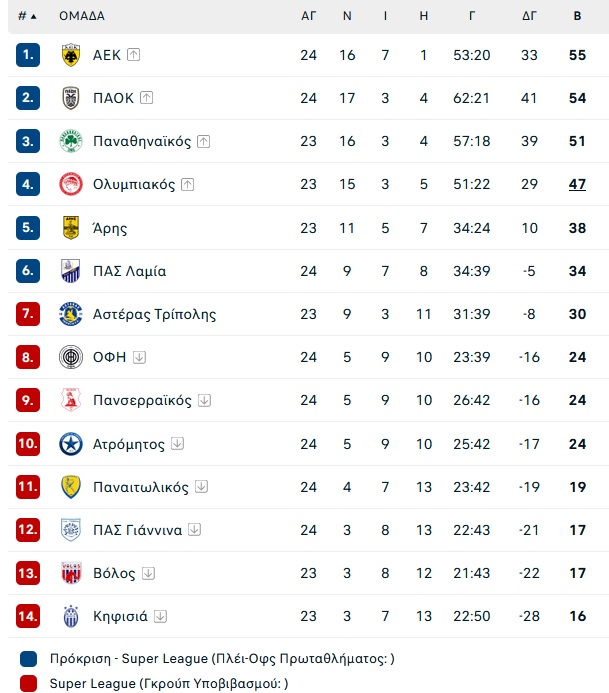Open the ΠΑΣ Λαμία team link
Screen dimensions: 609x693
click(x=129, y=271)
